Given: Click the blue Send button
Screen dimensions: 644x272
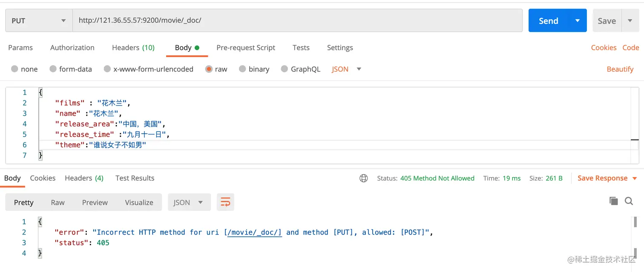Looking at the screenshot, I should click(x=549, y=20).
